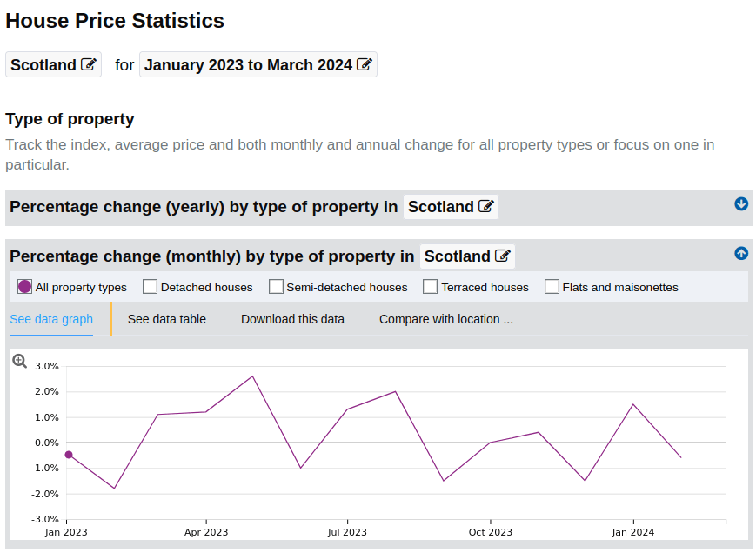This screenshot has height=559, width=756.
Task: Click the Download this data option
Action: coord(292,319)
